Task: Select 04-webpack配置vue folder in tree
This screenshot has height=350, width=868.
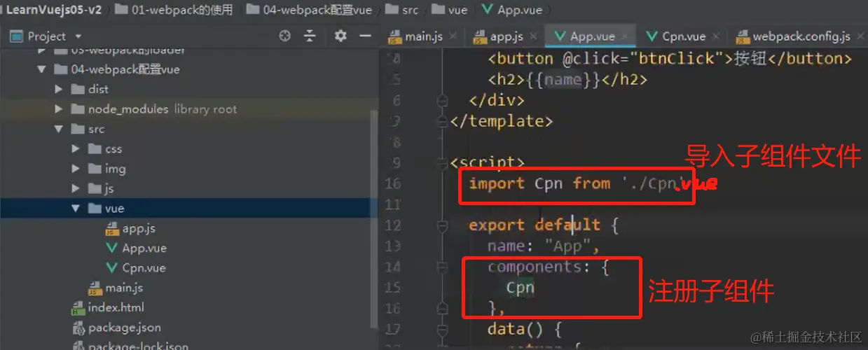Action: [x=117, y=69]
